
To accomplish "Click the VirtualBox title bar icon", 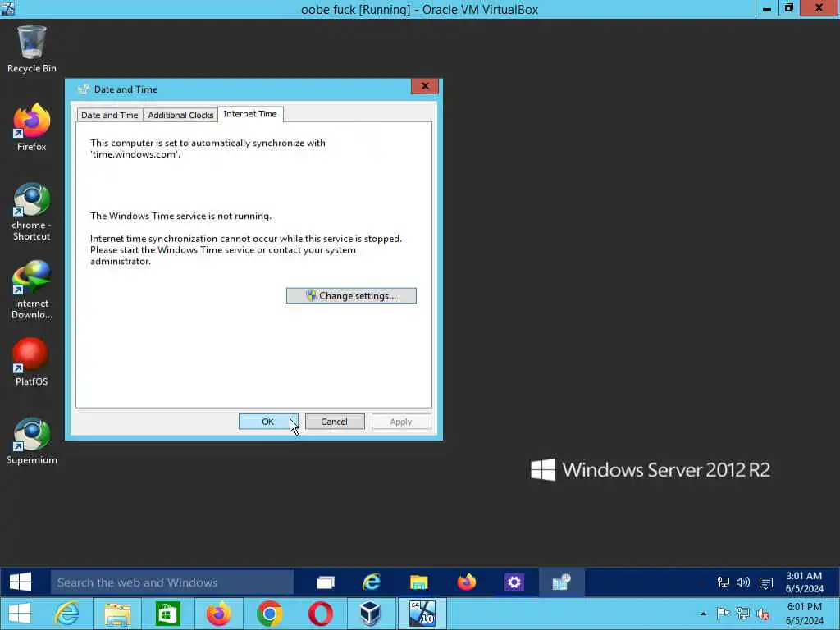I will [x=8, y=8].
